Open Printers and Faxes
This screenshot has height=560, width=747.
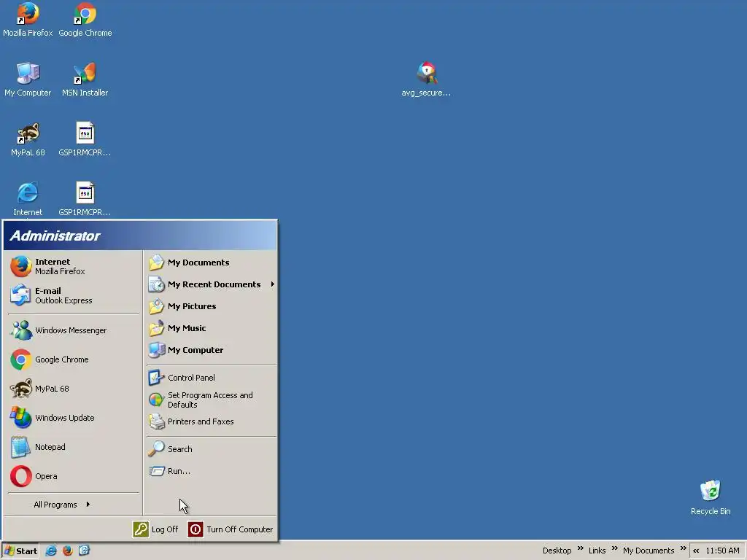coord(211,421)
